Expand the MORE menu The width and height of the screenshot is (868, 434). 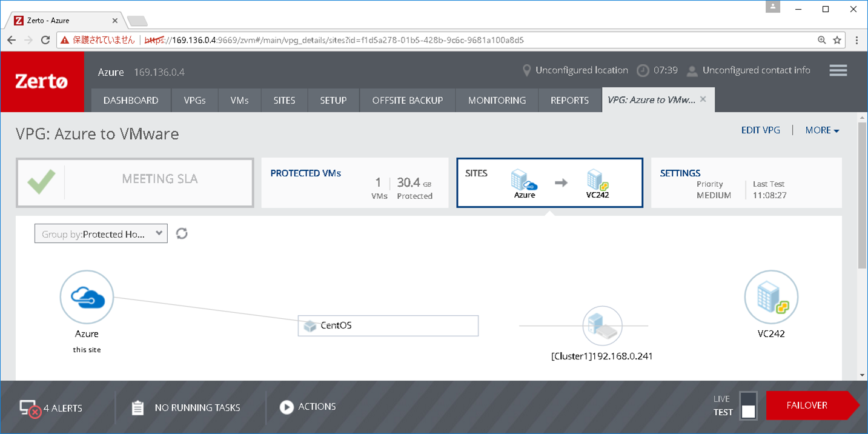(x=822, y=130)
